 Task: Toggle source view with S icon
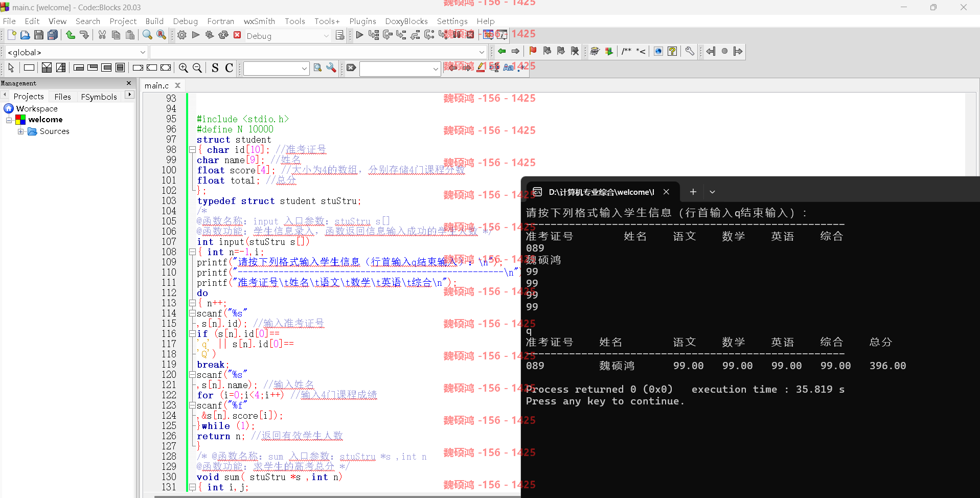click(x=215, y=67)
